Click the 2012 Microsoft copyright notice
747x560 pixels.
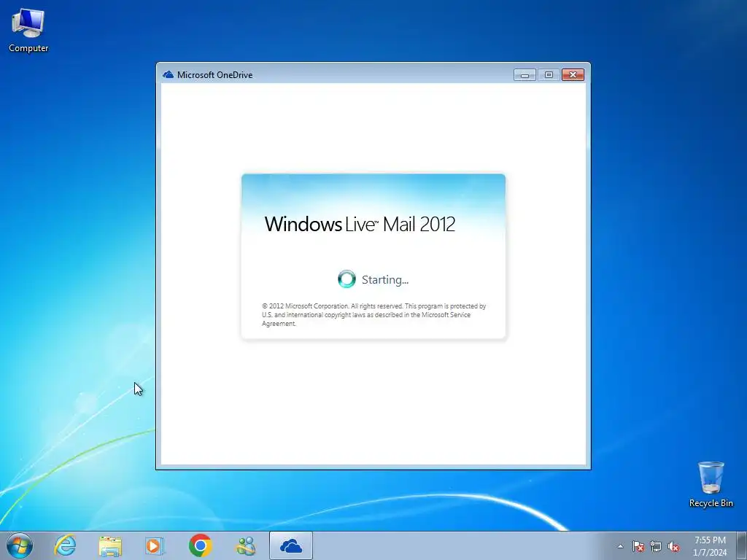[373, 315]
